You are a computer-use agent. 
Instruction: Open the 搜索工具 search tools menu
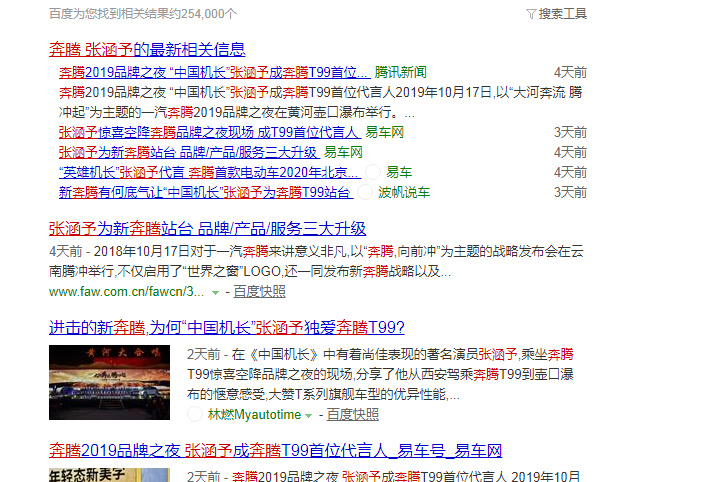pos(562,14)
